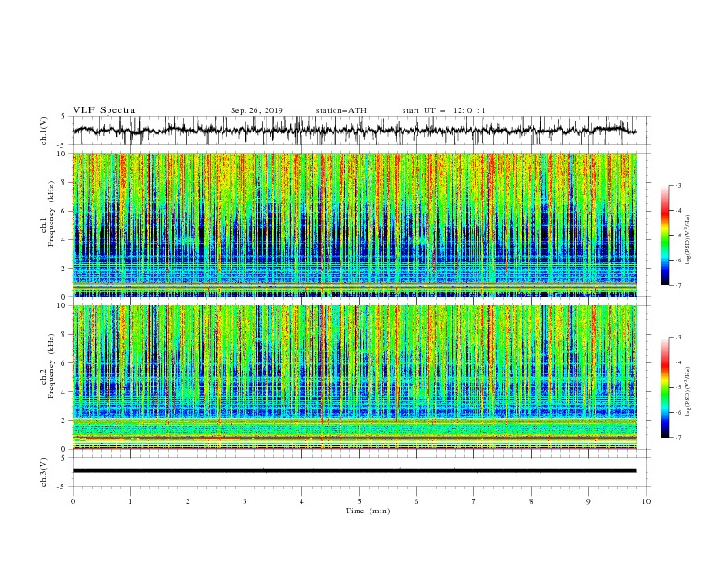Click the time axis tick label "5"
728x563 pixels.
(x=359, y=501)
